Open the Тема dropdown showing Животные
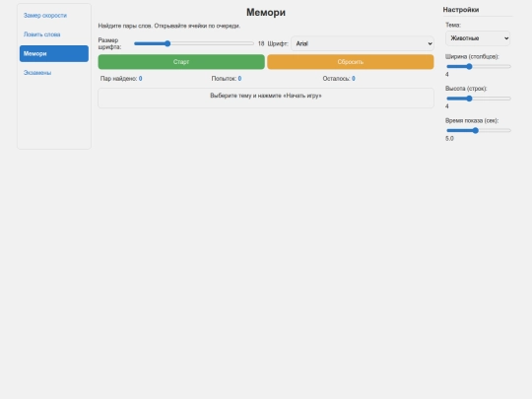The image size is (532, 399). point(478,38)
